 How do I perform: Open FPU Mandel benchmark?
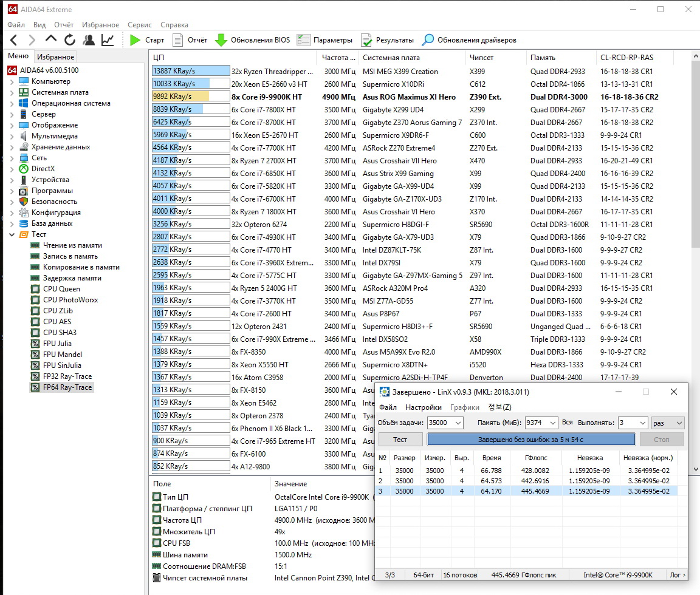[63, 355]
